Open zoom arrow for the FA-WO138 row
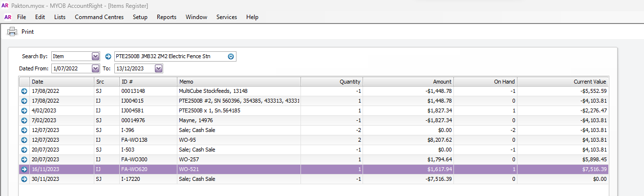Viewport: 644px width, 196px height. [x=24, y=140]
